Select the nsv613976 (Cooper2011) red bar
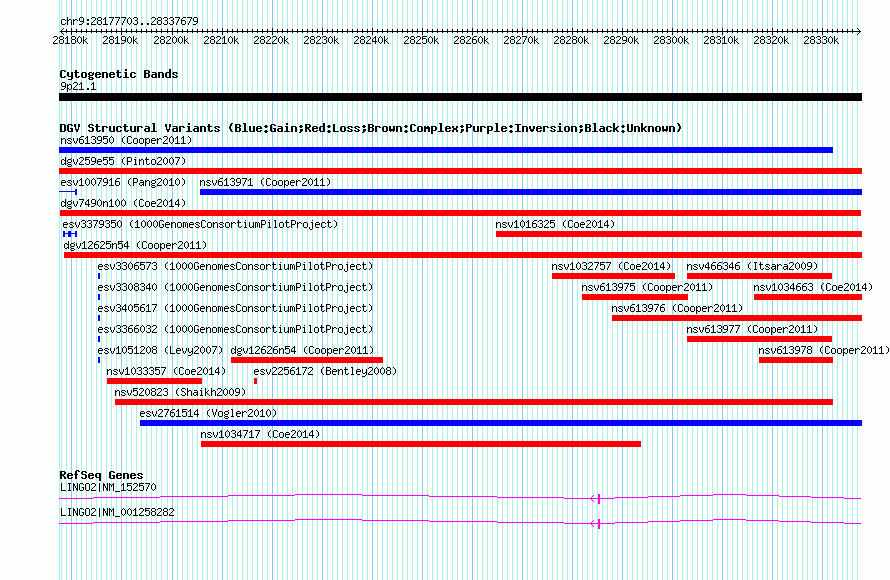Screen dimensions: 890x580 [x=737, y=318]
